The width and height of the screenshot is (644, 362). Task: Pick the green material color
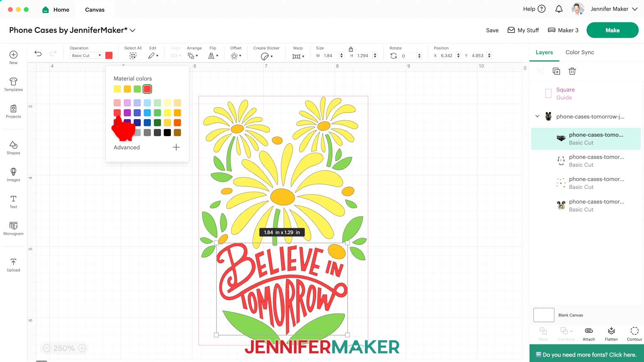pos(137,89)
